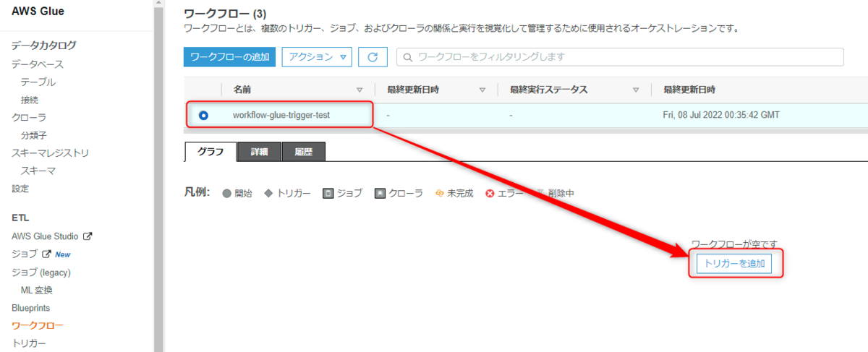
Task: Click the ジョブ legend square icon
Action: (x=328, y=194)
